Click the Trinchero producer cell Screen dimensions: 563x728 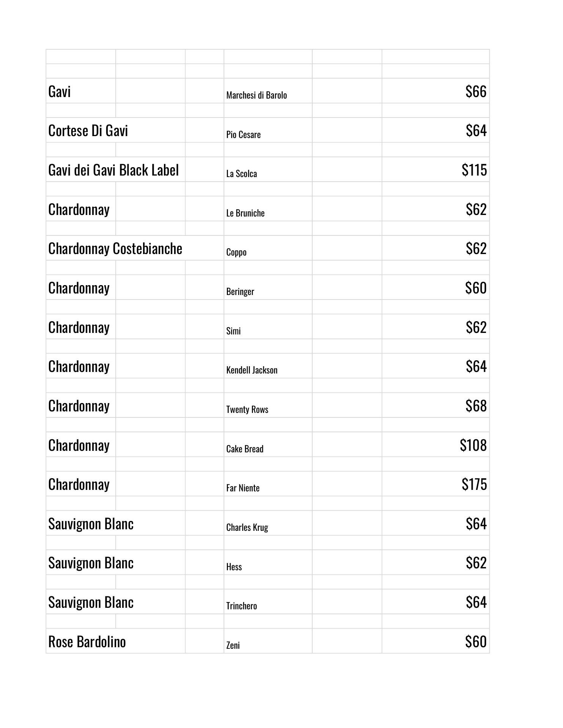[241, 606]
